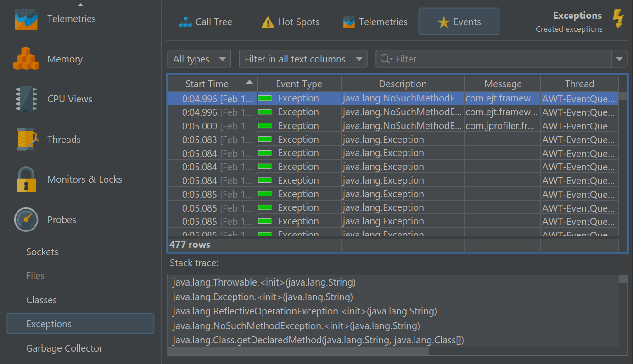Viewport: 633px width, 364px height.
Task: Open Monitors & Locks padlock icon
Action: point(26,179)
